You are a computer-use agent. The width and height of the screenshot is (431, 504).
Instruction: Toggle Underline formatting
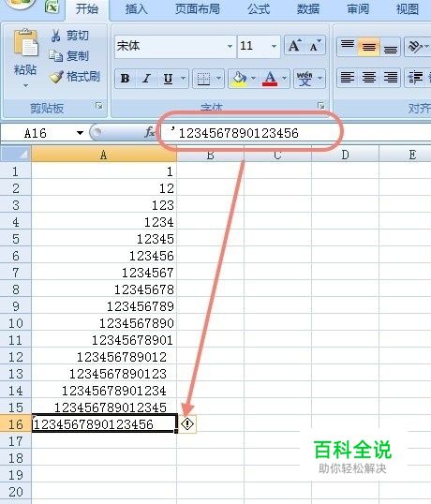tap(168, 78)
